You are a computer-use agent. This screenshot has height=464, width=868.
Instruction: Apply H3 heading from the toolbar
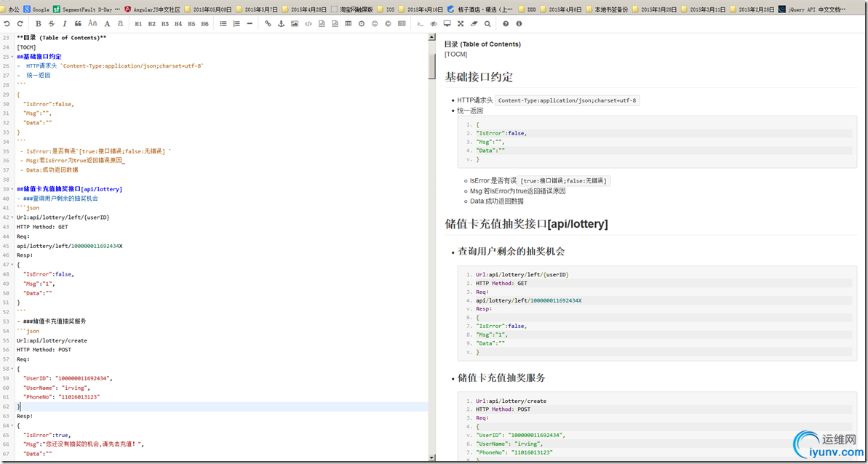(x=165, y=24)
